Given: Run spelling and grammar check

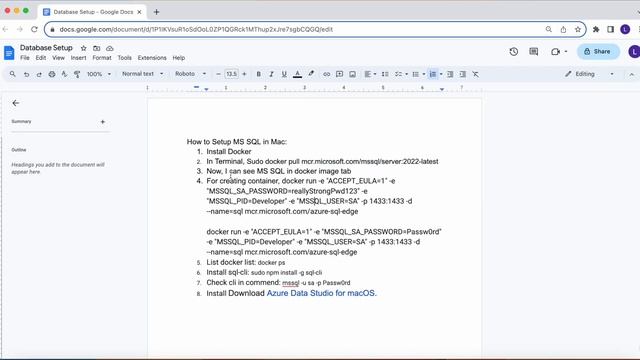Looking at the screenshot, I should (x=64, y=74).
